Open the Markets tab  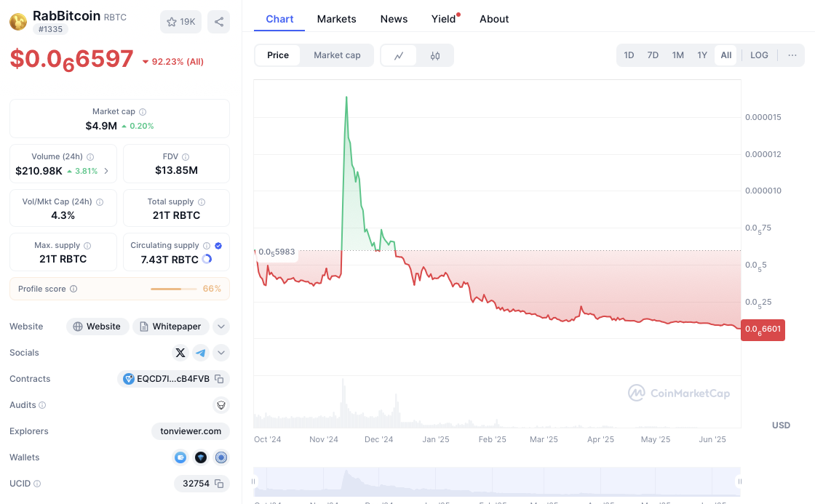point(337,19)
